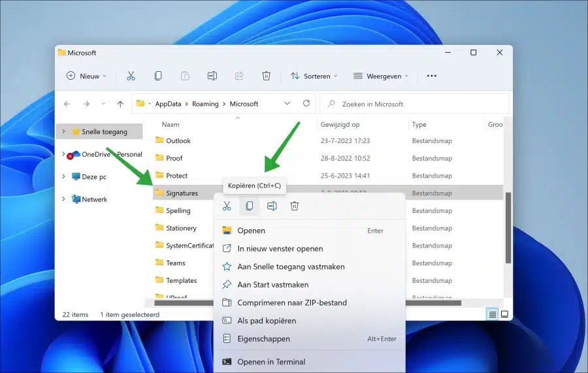Switch to large thumbnails view icon
Image resolution: width=588 pixels, height=373 pixels.
(x=505, y=314)
